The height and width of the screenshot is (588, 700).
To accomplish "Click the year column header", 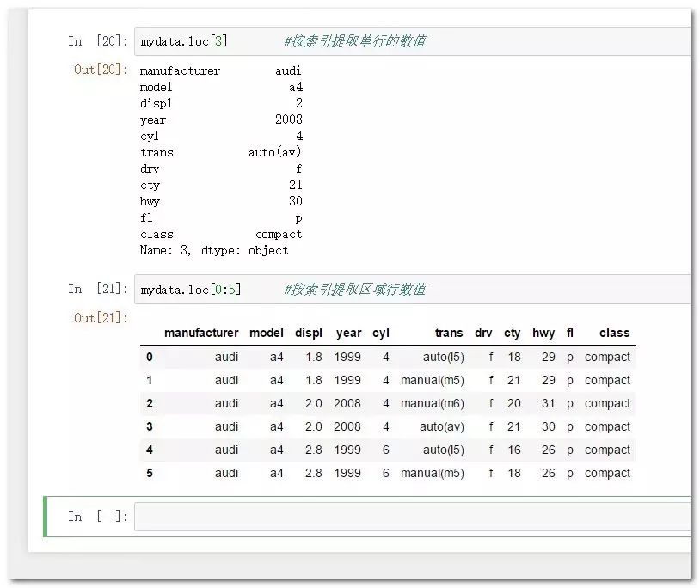I will click(x=348, y=334).
